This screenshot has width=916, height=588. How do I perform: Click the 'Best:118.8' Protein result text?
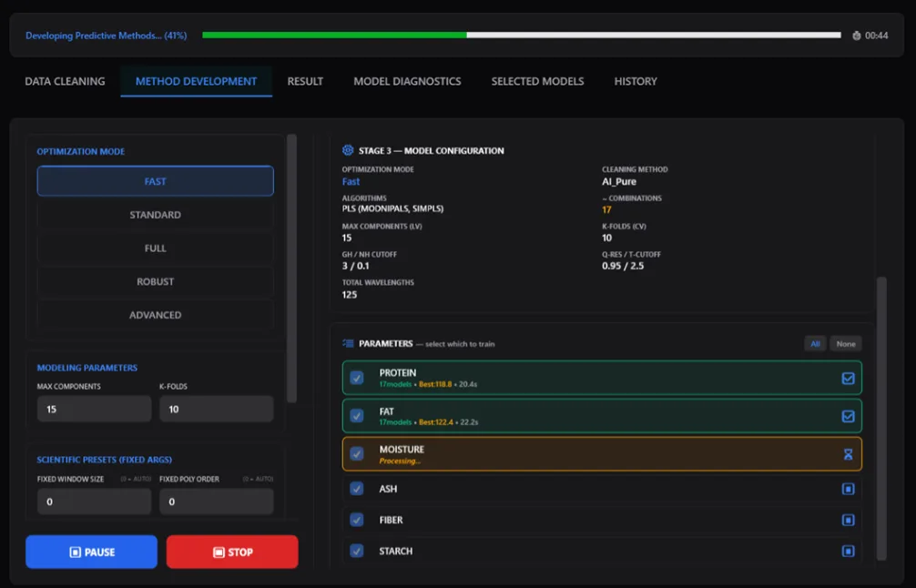tap(435, 384)
